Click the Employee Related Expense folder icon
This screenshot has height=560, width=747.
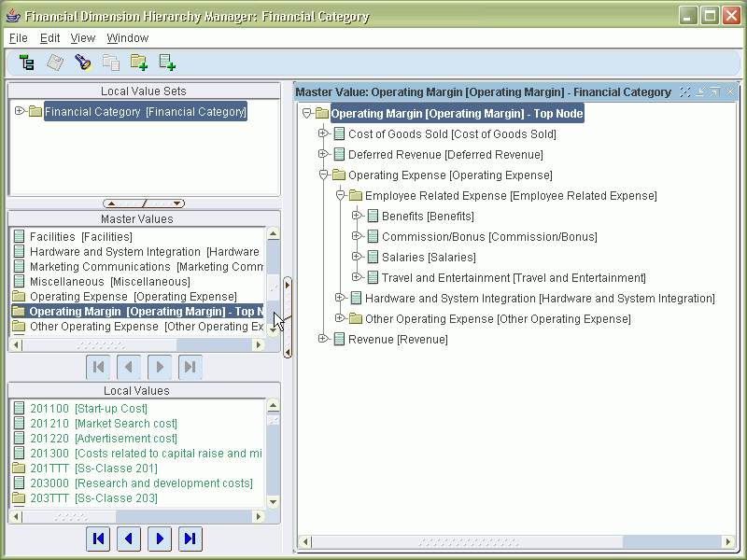coord(356,195)
